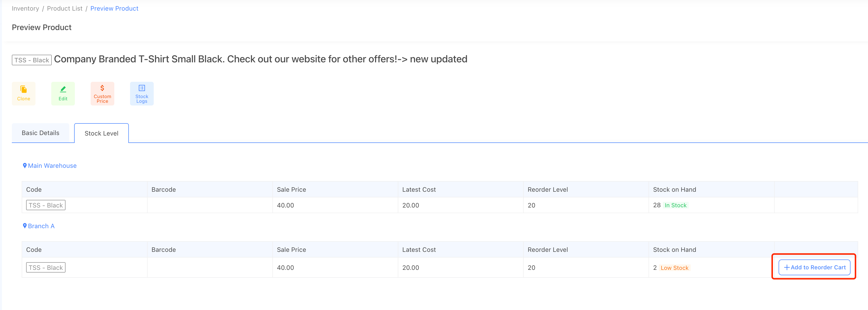The image size is (868, 310).
Task: Switch to the Basic Details tab
Action: tap(40, 133)
